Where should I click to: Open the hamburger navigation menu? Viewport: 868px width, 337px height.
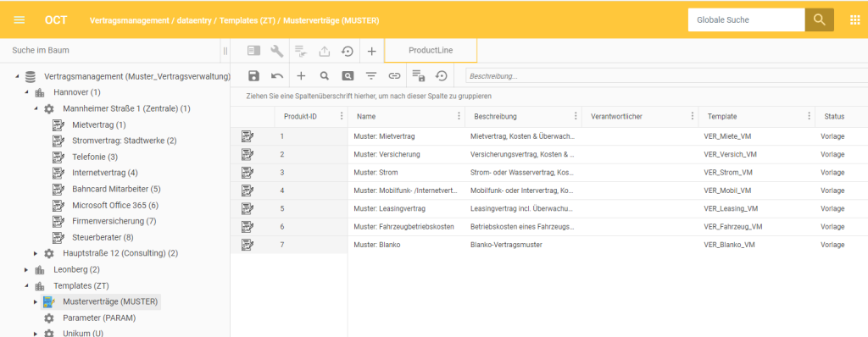click(x=19, y=20)
